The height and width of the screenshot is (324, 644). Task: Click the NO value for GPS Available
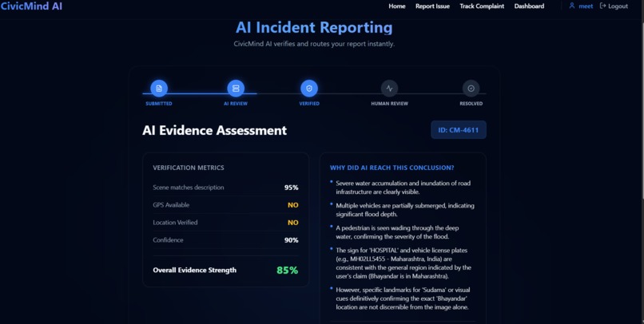click(x=293, y=205)
